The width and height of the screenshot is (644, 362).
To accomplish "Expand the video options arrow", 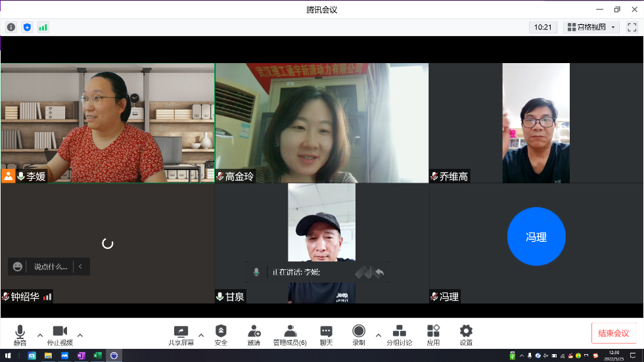I will (x=80, y=334).
